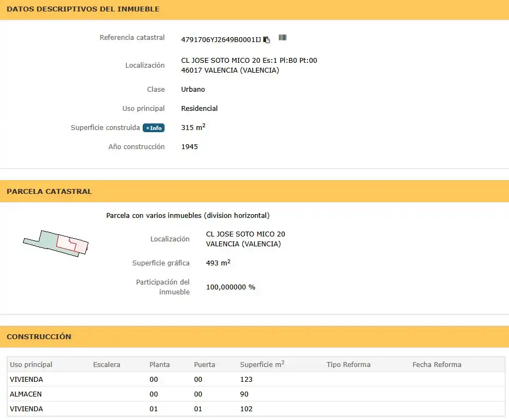Select the Uso principal value Residencial
The image size is (509, 420).
point(200,108)
